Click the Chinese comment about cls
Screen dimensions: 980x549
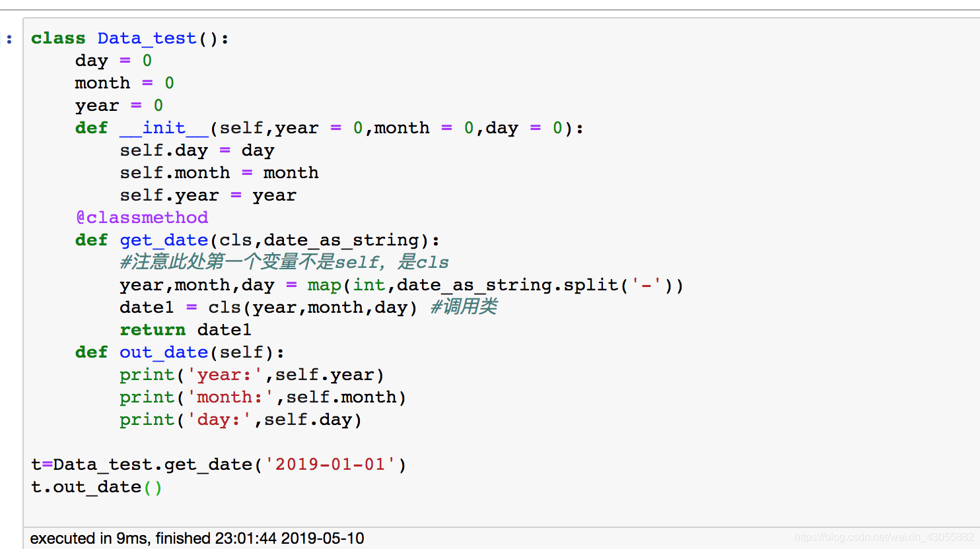tap(284, 263)
